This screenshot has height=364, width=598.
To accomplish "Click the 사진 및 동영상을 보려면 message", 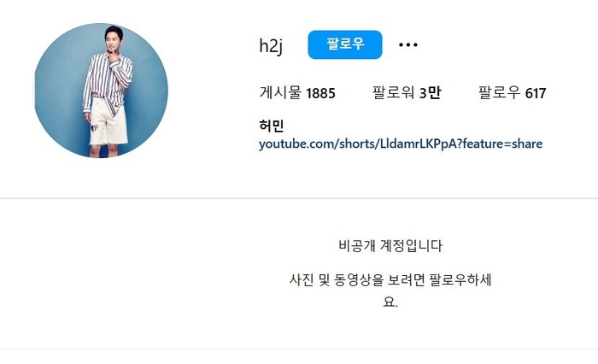I will pyautogui.click(x=390, y=279).
